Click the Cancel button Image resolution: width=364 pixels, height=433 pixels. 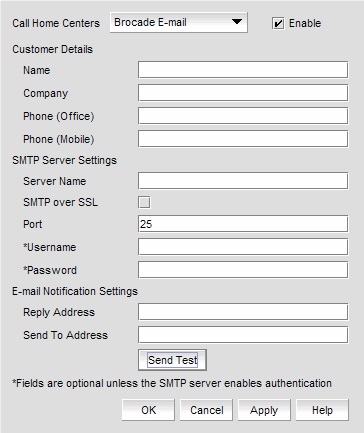[206, 410]
